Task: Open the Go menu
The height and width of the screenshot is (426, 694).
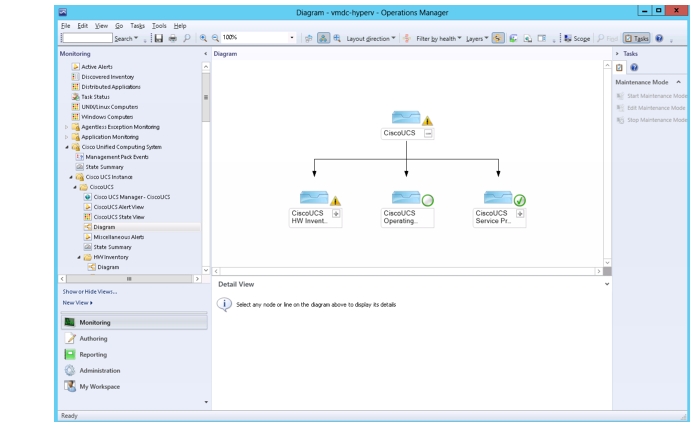Action: [119, 26]
